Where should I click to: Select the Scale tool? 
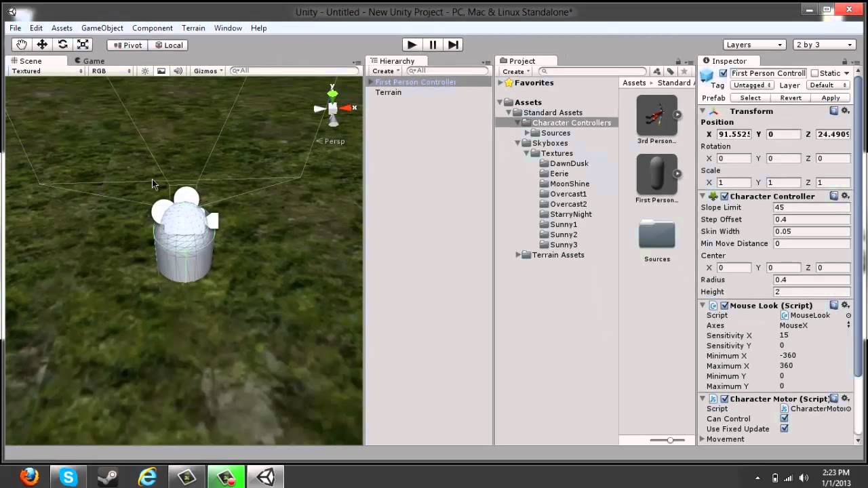[x=83, y=45]
